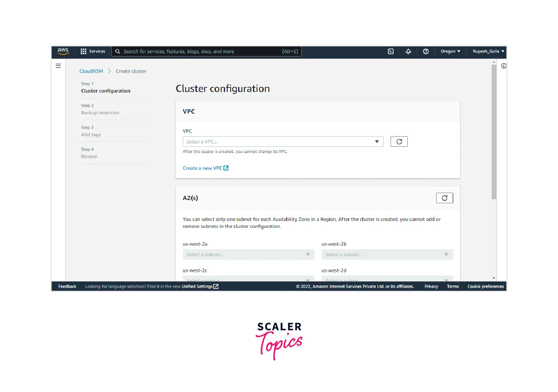Screen dimensions: 558x392
Task: Refresh the VPC list
Action: tap(399, 142)
